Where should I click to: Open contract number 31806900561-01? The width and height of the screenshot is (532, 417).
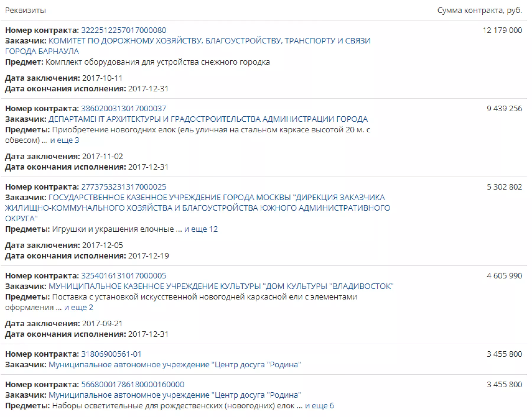111,354
